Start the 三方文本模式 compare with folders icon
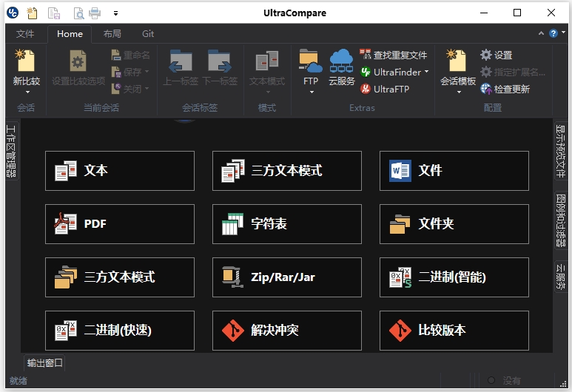 point(120,277)
